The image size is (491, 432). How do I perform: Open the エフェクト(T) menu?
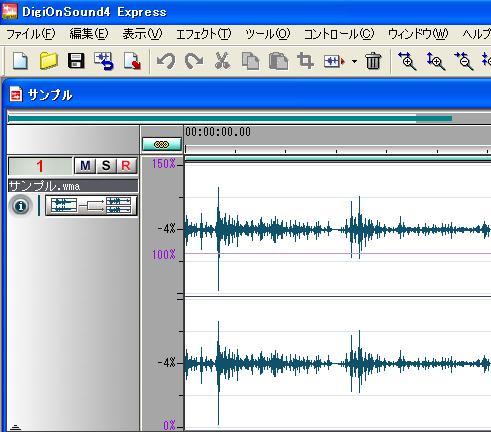[x=203, y=34]
